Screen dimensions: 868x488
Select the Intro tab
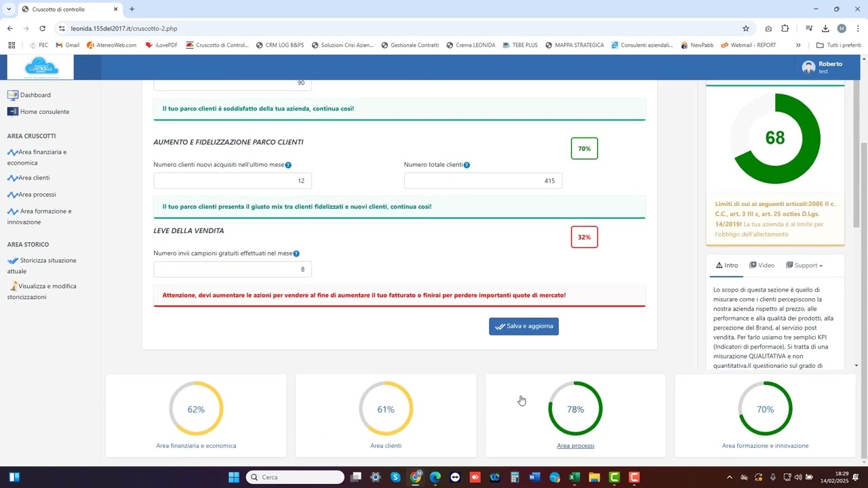tap(726, 266)
